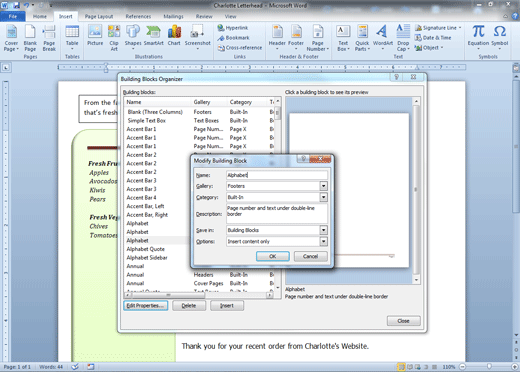Open the Shapes gallery
Image resolution: width=520 pixels, height=372 pixels.
click(x=133, y=38)
